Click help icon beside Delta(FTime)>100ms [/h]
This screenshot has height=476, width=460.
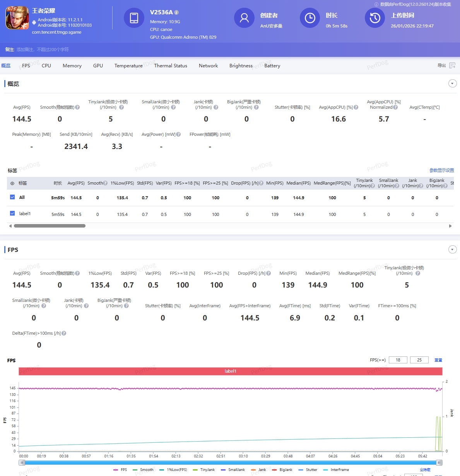tap(64, 333)
